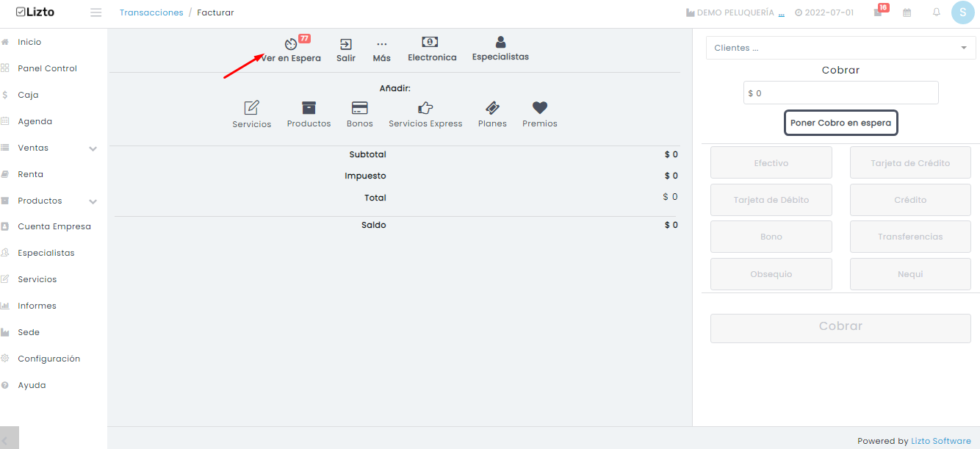Focus the Cobrar amount input field
This screenshot has width=980, height=449.
840,93
